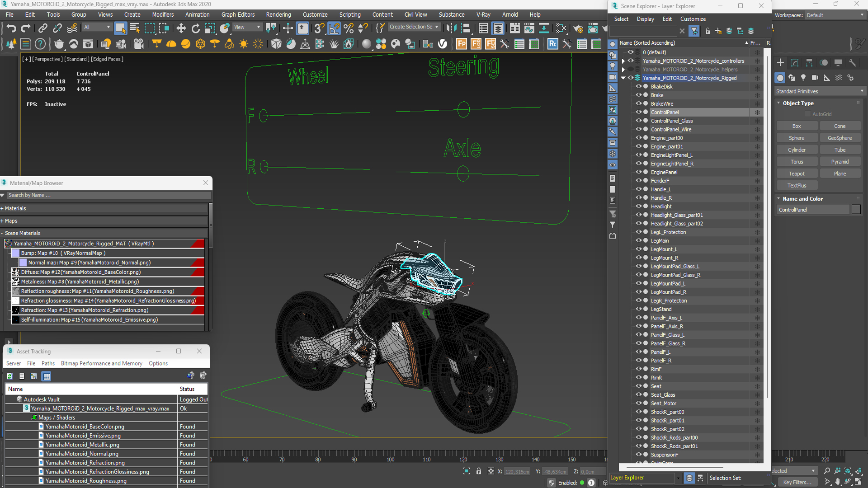Click the Undo arrow in main toolbar

(x=11, y=28)
